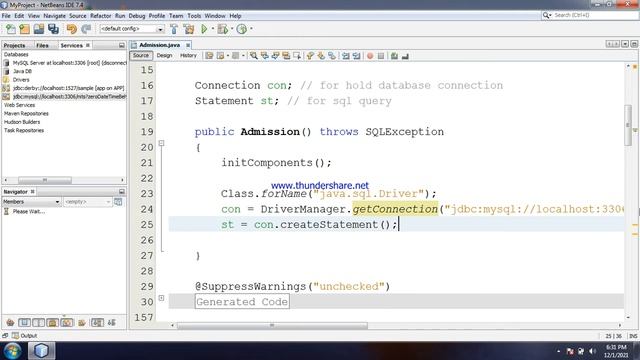The image size is (640, 360).
Task: Open the Navigate menu
Action: click(54, 16)
